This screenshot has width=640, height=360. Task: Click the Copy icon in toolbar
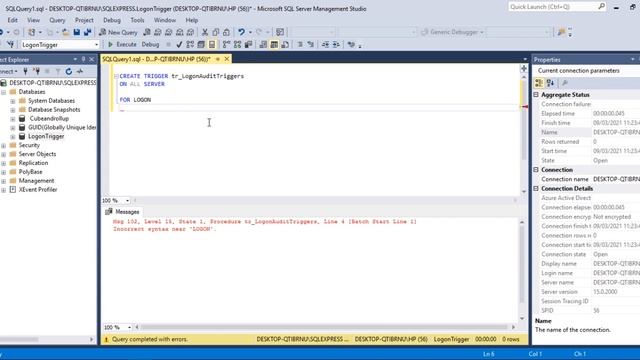click(x=216, y=32)
